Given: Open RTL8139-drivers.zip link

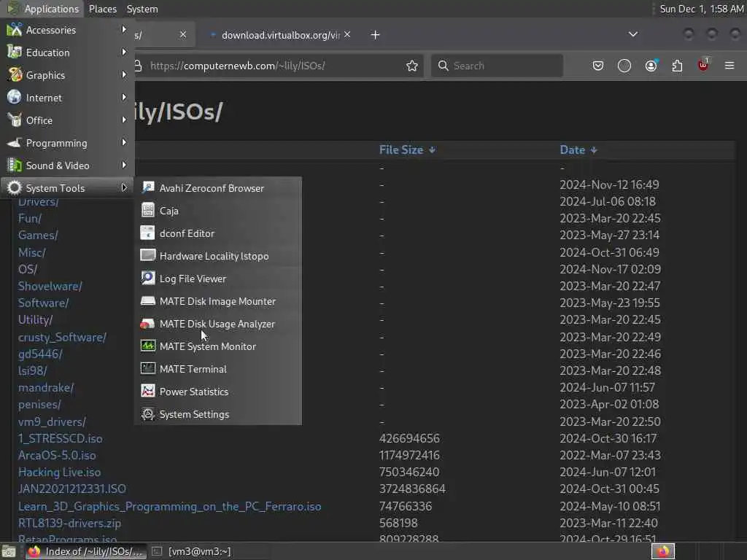Looking at the screenshot, I should (x=69, y=523).
